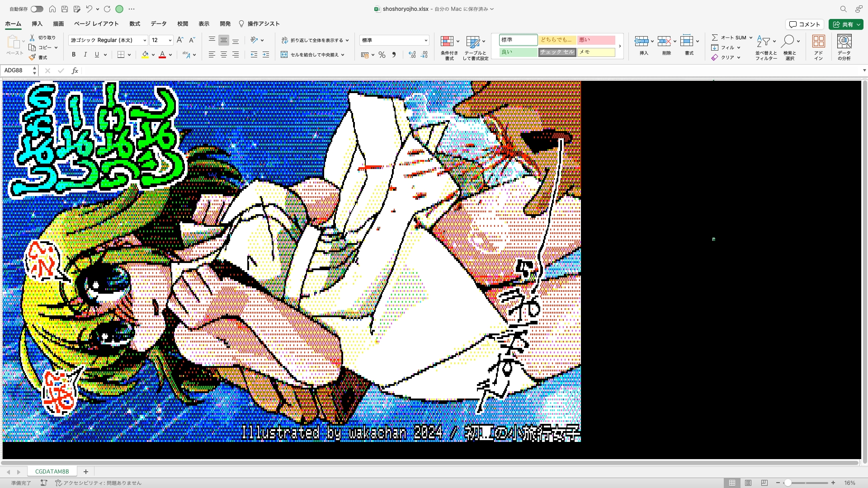This screenshot has height=488, width=868.
Task: Toggle middle vertical alignment
Action: (x=223, y=40)
